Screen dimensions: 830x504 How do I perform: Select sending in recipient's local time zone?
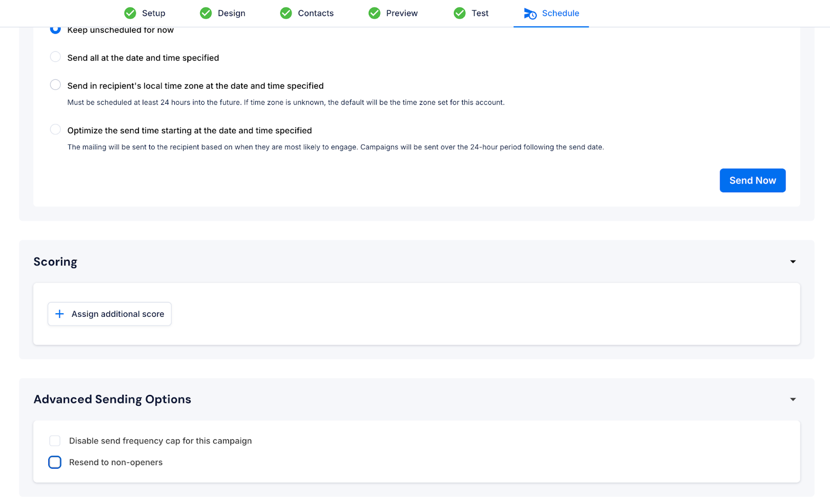[56, 85]
